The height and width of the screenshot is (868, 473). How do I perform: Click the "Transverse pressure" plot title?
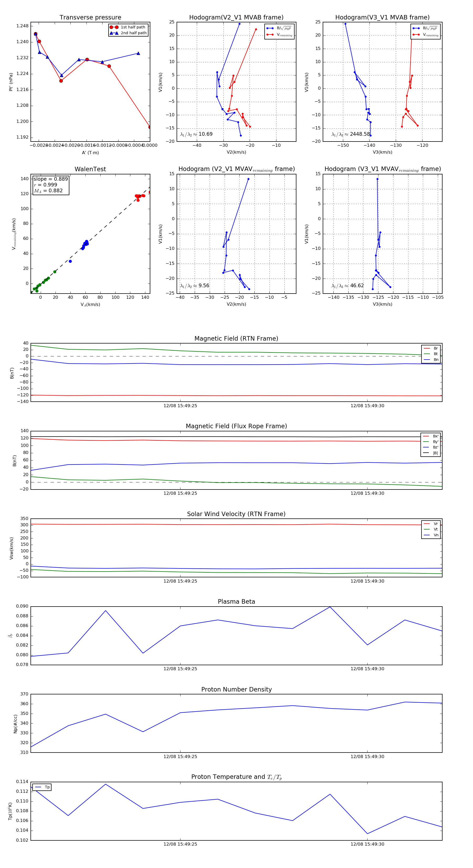(90, 17)
